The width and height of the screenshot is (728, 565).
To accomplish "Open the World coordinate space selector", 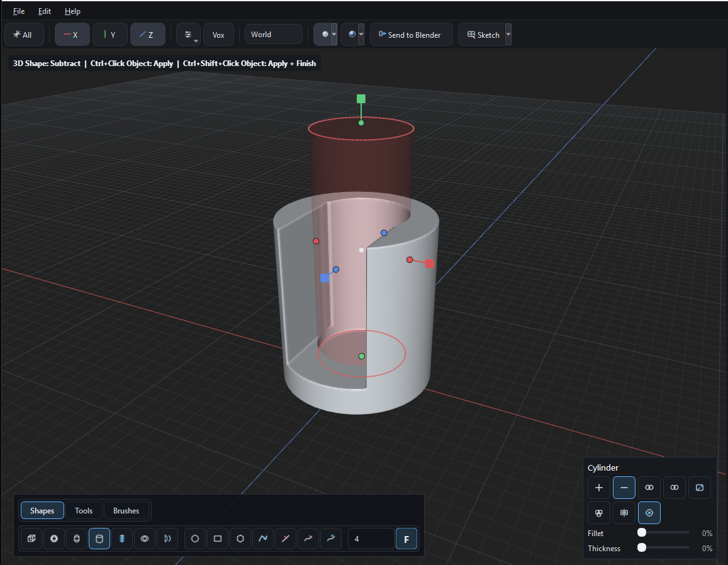I will pyautogui.click(x=273, y=34).
